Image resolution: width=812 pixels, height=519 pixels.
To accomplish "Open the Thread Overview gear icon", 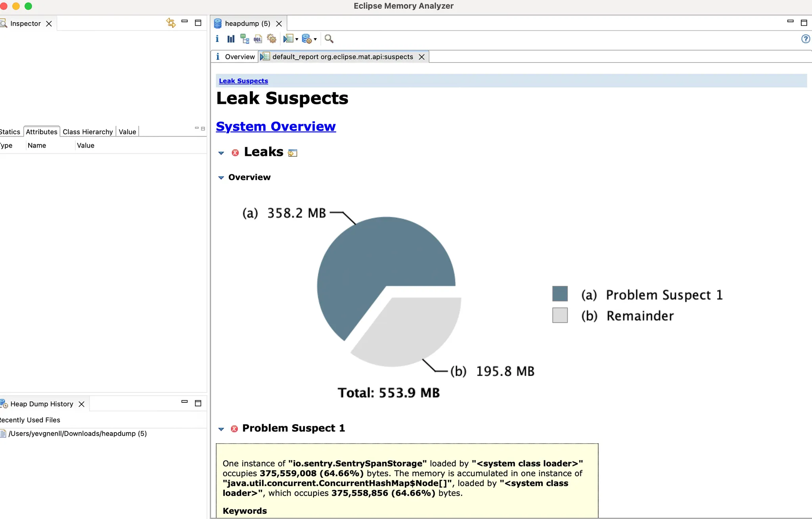I will click(x=272, y=39).
